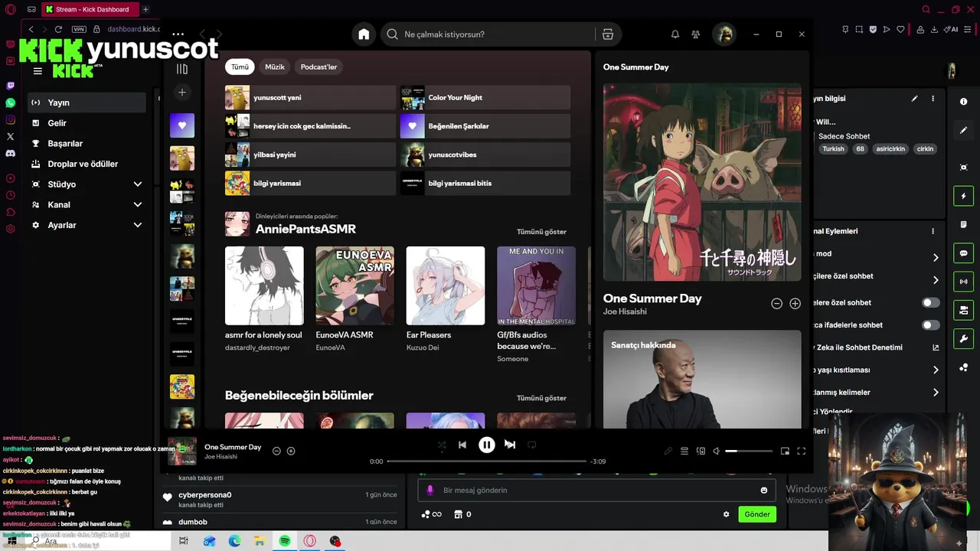
Task: Toggle the ifadelerle sohbet switch in Kick
Action: click(930, 325)
